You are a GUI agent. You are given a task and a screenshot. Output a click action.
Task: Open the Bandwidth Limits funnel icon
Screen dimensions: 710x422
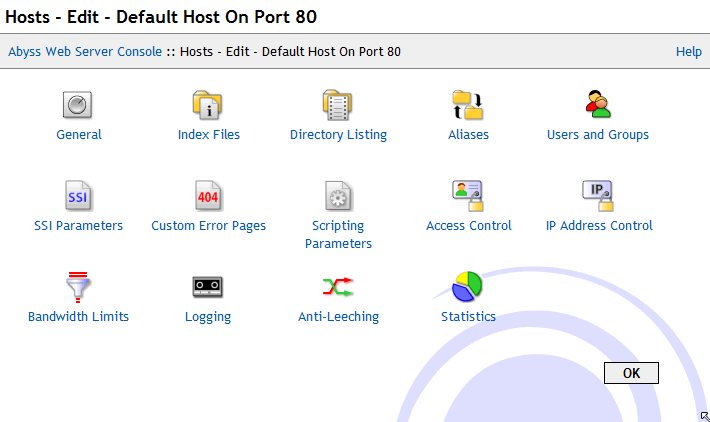point(78,287)
